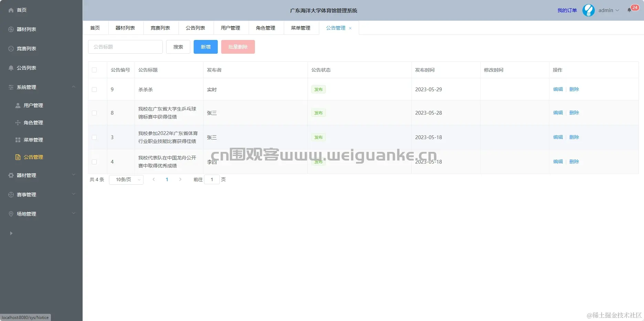Click the 器材管理 gear icon
The image size is (644, 321).
click(x=11, y=175)
